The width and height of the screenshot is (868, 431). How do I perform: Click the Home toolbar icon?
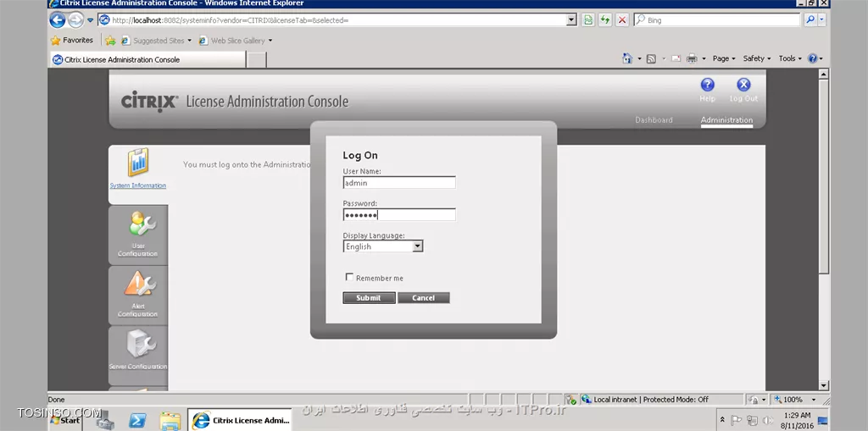pos(627,58)
